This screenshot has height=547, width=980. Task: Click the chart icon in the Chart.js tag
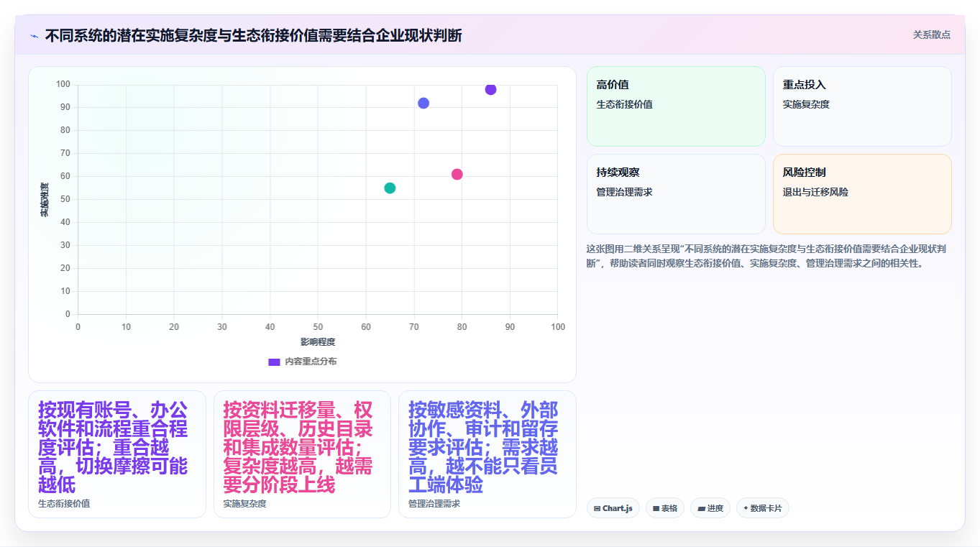point(597,508)
